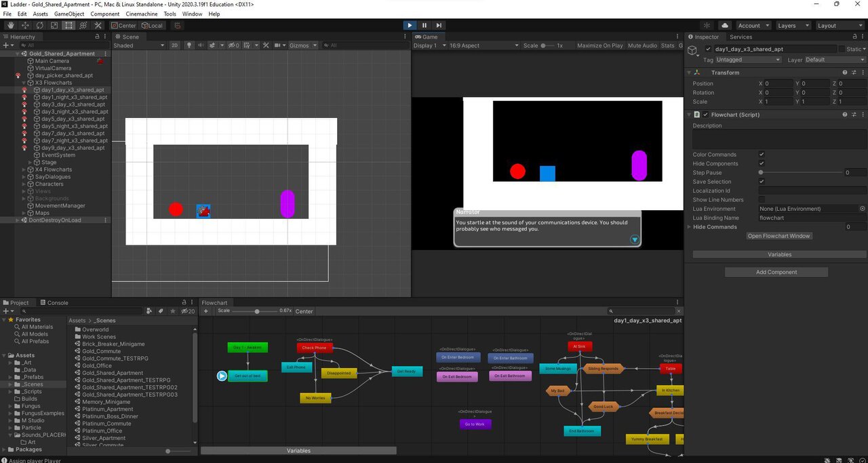Open the Account dropdown
Screen dimensions: 868x463
[753, 26]
